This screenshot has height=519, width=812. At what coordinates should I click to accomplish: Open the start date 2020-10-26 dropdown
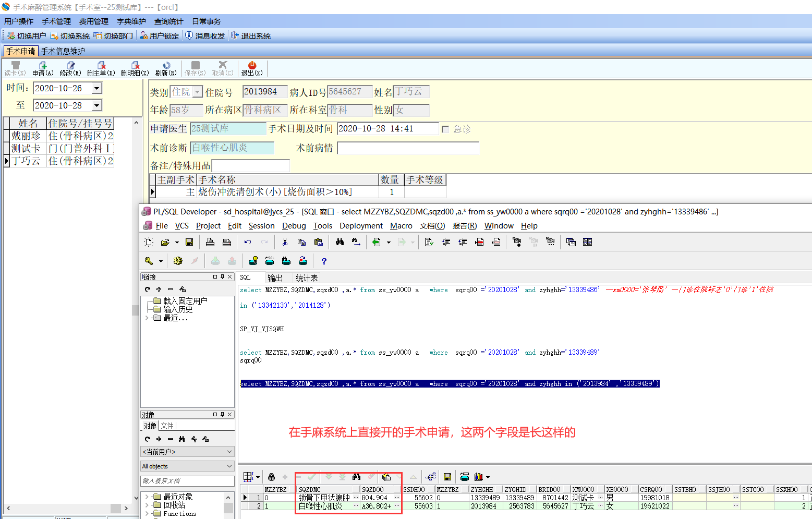[x=96, y=88]
